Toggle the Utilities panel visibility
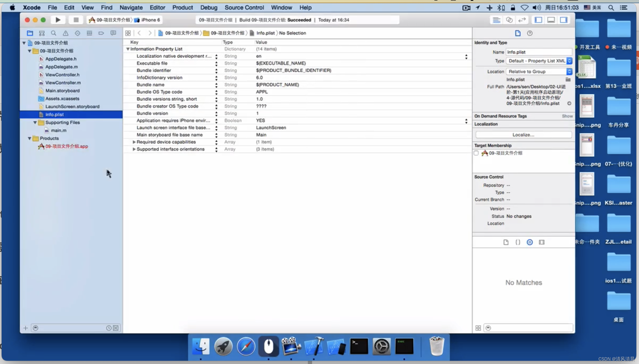Image resolution: width=639 pixels, height=364 pixels. 564,20
